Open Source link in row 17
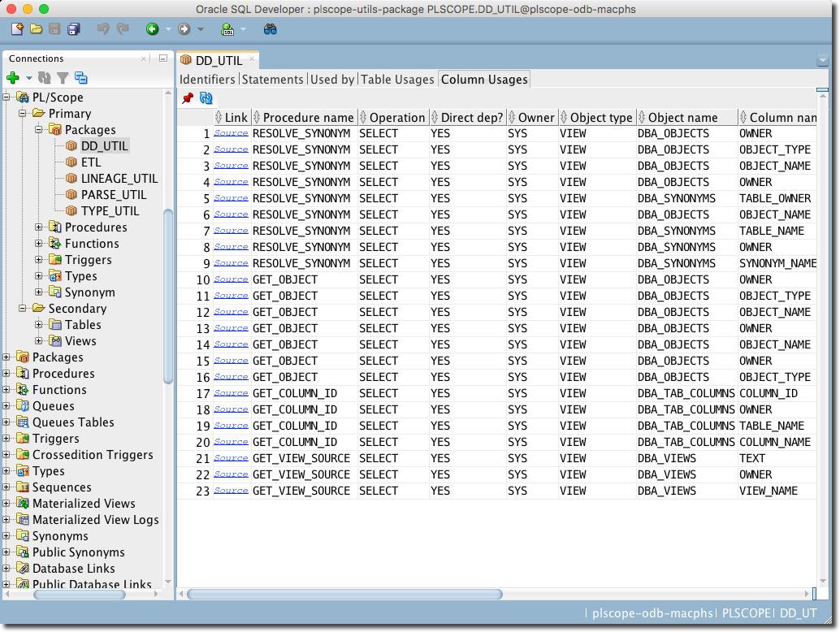The height and width of the screenshot is (632, 840). click(x=231, y=393)
